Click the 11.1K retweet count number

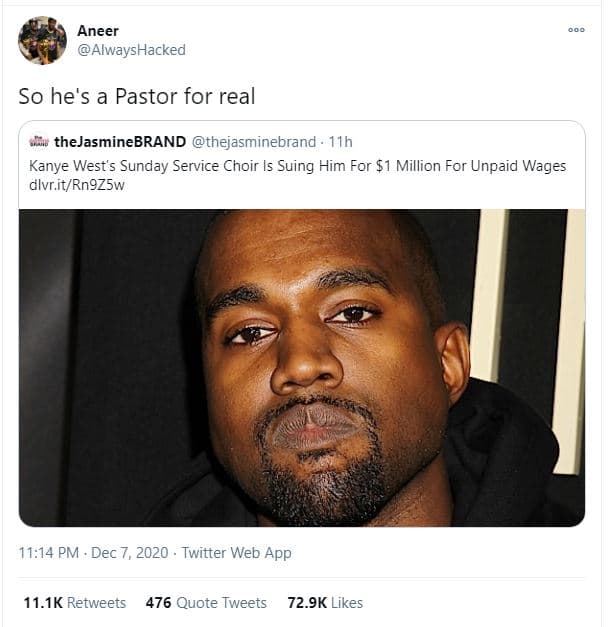pyautogui.click(x=43, y=603)
